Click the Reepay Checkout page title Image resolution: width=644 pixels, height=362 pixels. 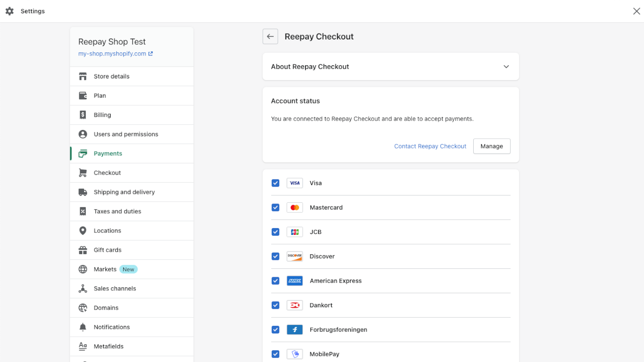tap(319, 37)
